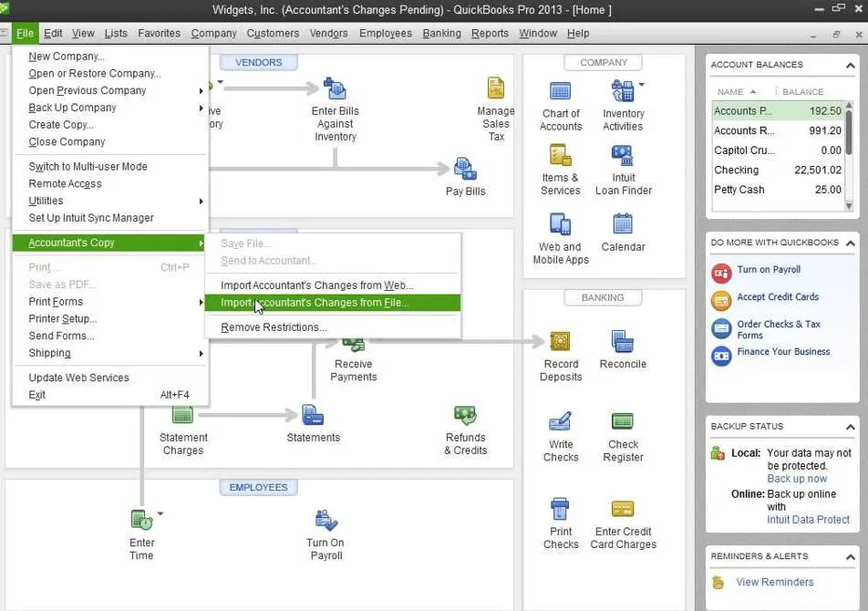The width and height of the screenshot is (868, 611).
Task: Open Chart of Accounts icon
Action: point(560,91)
